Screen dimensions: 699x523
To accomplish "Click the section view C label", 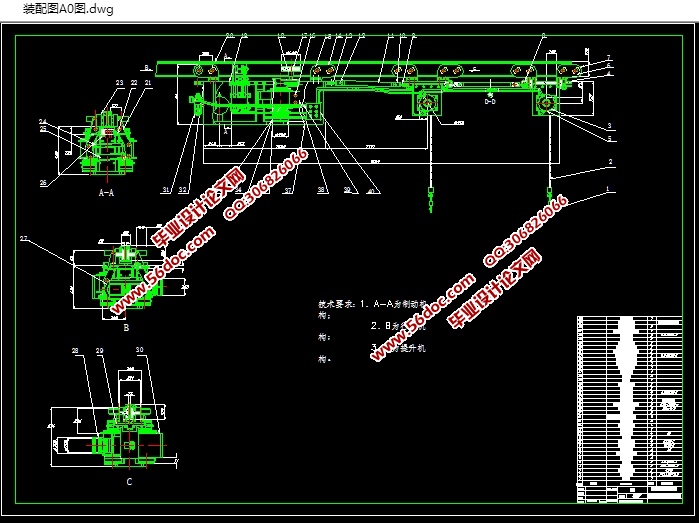I will (128, 482).
